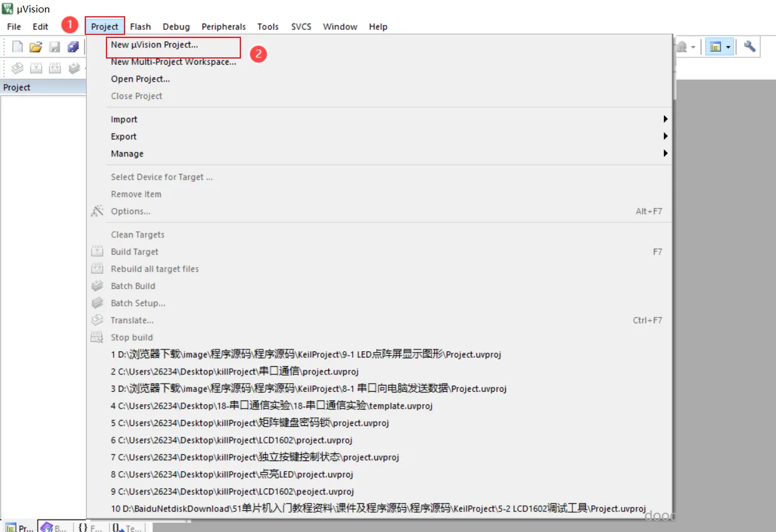
Task: Open a file using the folder icon
Action: [x=36, y=47]
